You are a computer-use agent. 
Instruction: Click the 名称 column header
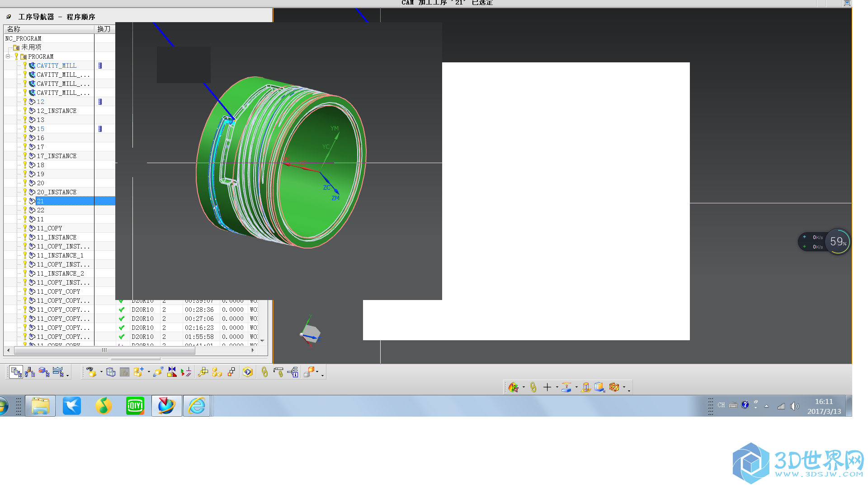click(x=49, y=29)
